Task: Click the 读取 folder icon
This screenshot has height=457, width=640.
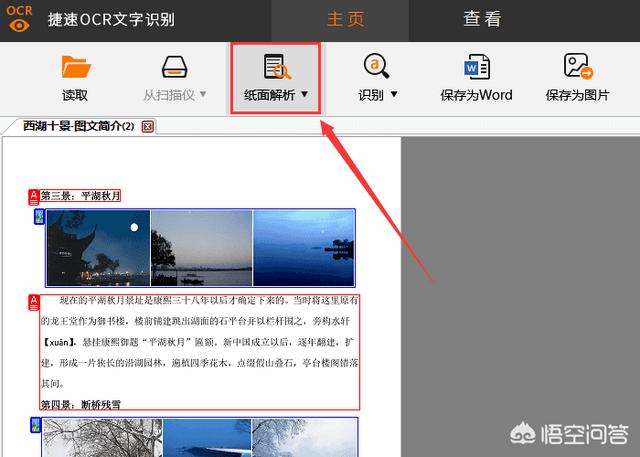Action: click(75, 68)
